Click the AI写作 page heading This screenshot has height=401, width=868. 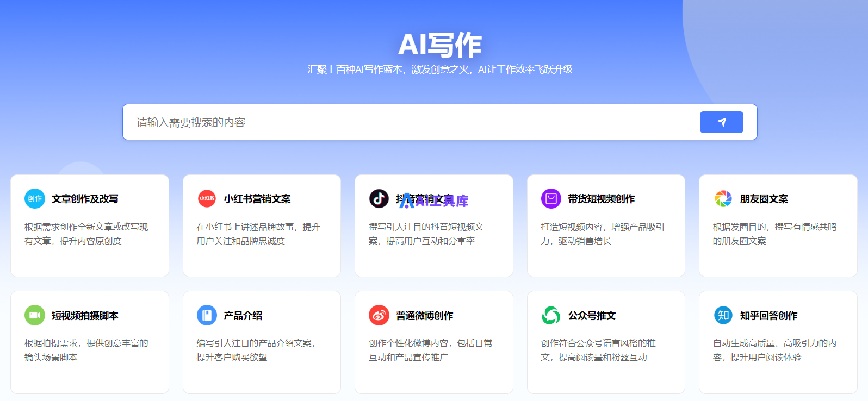440,45
